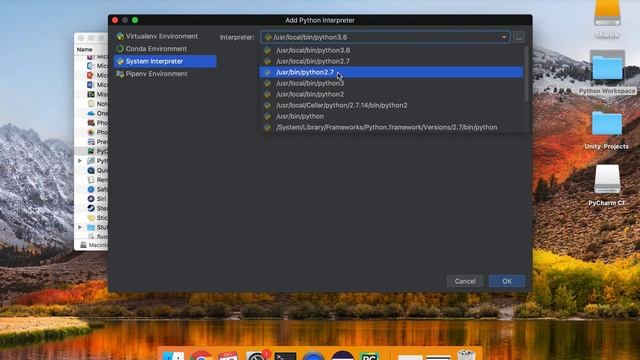Open Calendar from the Dock
This screenshot has height=360, width=640.
(229, 356)
